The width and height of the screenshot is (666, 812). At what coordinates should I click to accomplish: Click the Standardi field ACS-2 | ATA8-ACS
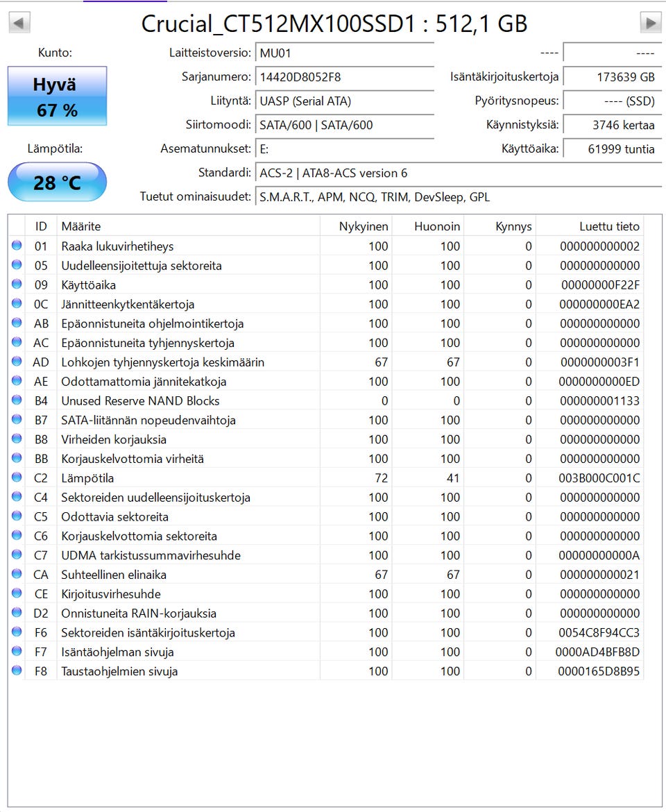459,173
